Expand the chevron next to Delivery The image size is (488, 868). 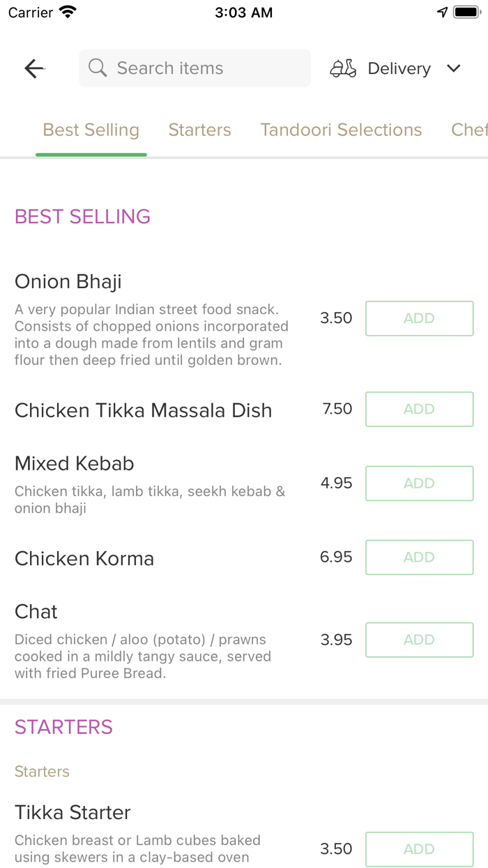(453, 68)
